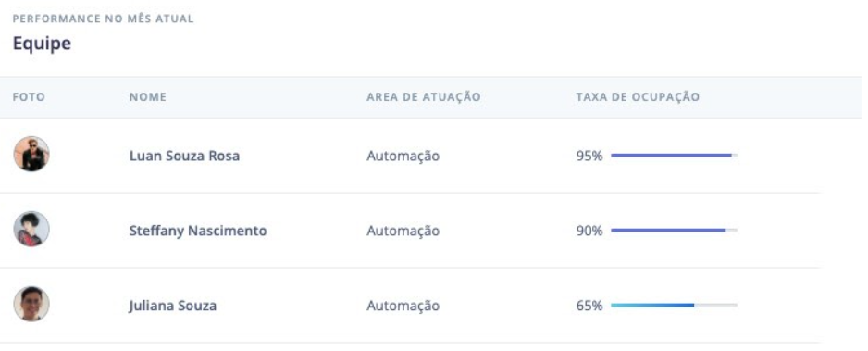Viewport: 868px width, 351px height.
Task: Click Automação in Juliana Souza's row
Action: pyautogui.click(x=403, y=306)
